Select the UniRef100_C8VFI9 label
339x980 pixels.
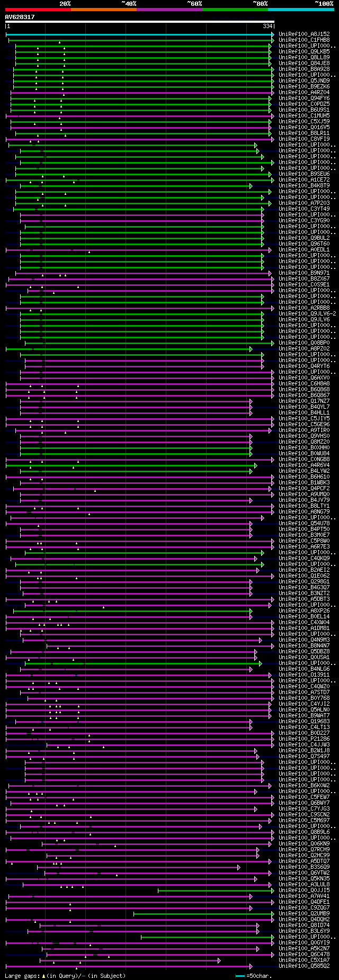[x=304, y=139]
